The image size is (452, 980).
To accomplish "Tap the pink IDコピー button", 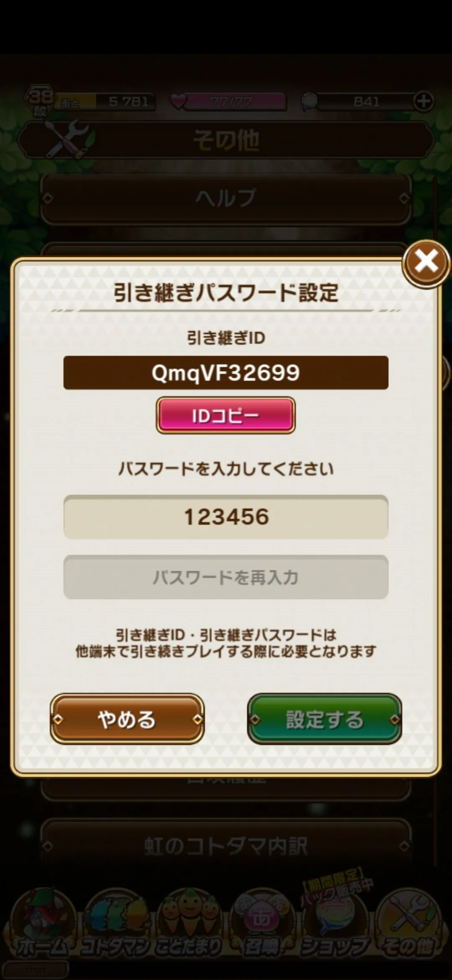I will coord(226,415).
